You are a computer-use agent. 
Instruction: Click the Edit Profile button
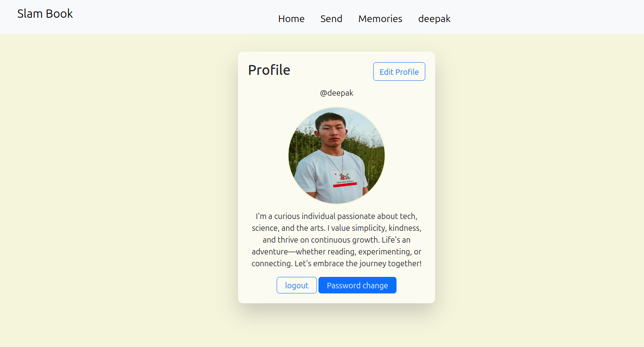tap(399, 72)
